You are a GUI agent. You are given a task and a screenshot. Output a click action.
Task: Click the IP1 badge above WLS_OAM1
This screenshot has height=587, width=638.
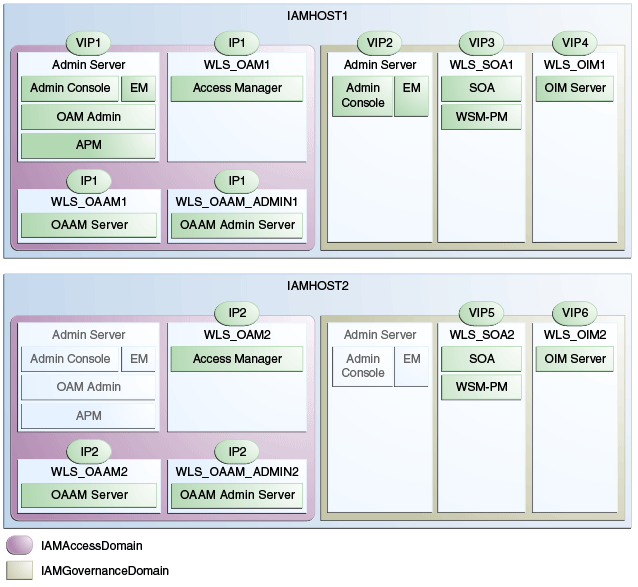click(x=237, y=43)
